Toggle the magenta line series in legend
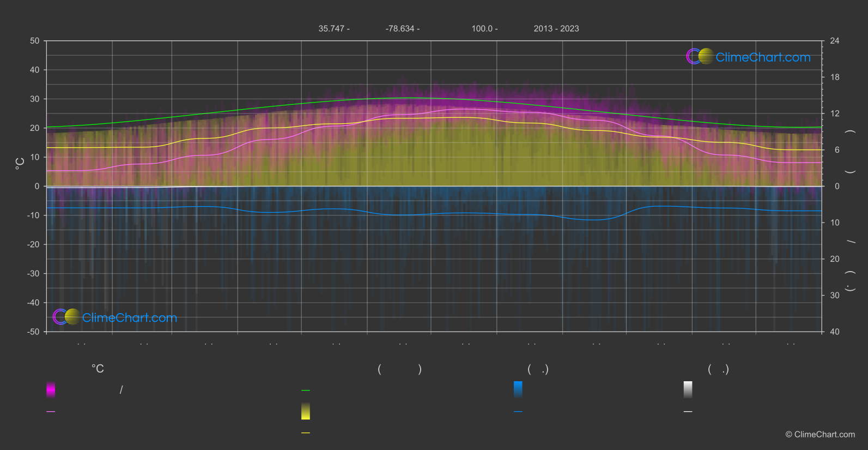This screenshot has width=868, height=450. pos(51,412)
